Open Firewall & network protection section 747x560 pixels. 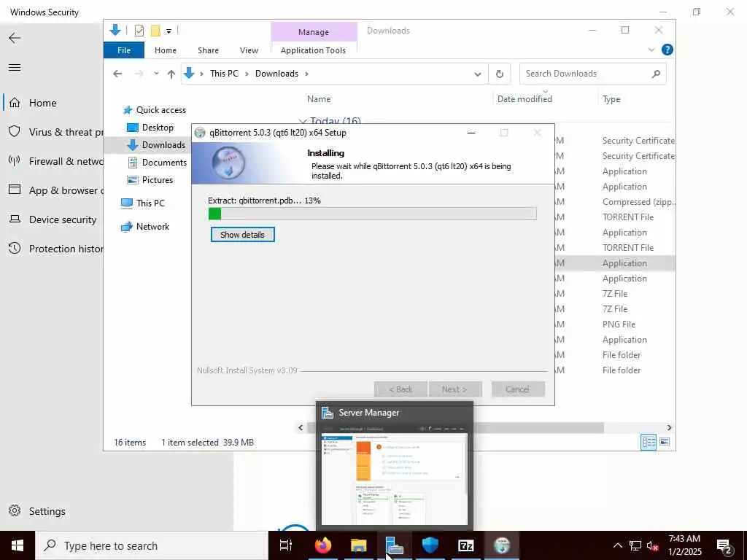[x=55, y=161]
